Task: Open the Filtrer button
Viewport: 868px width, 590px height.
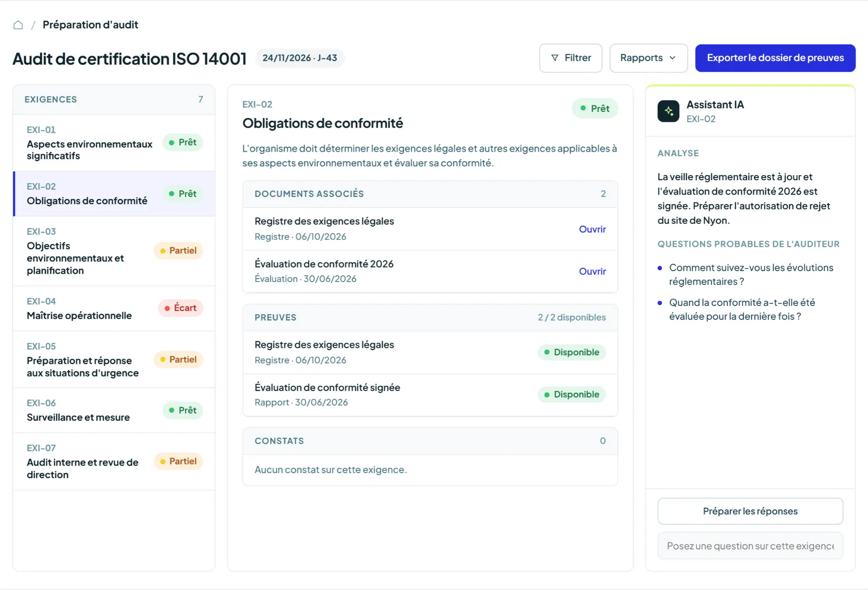Action: (570, 58)
